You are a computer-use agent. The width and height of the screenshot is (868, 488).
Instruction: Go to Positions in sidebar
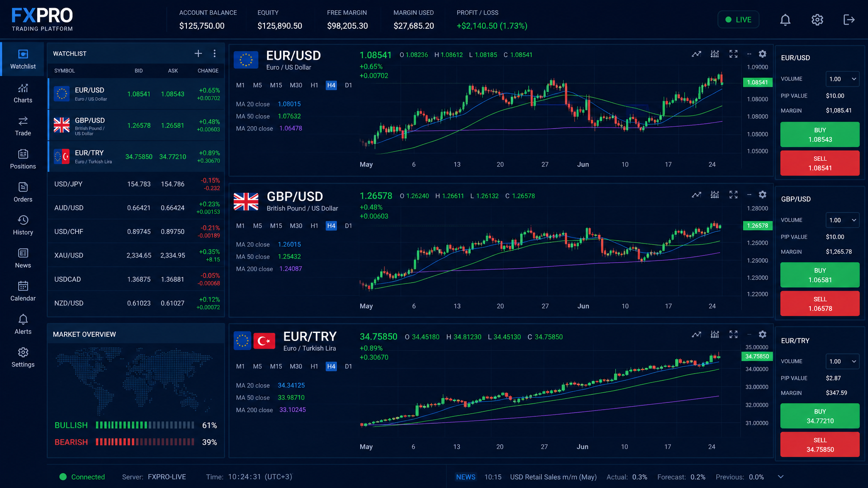[23, 159]
